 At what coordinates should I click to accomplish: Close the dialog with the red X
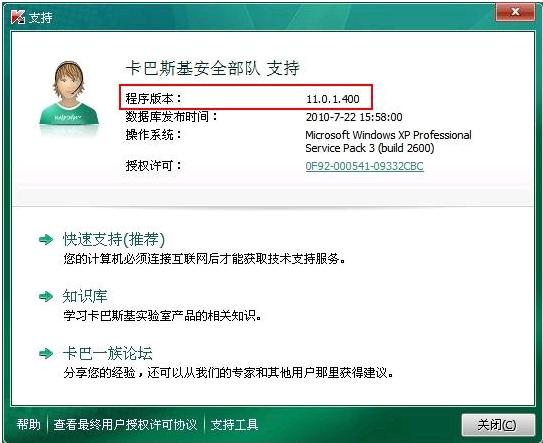pyautogui.click(x=515, y=12)
